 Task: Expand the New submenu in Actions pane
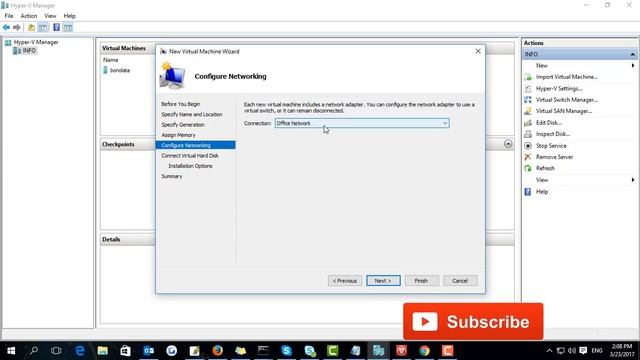tap(633, 65)
